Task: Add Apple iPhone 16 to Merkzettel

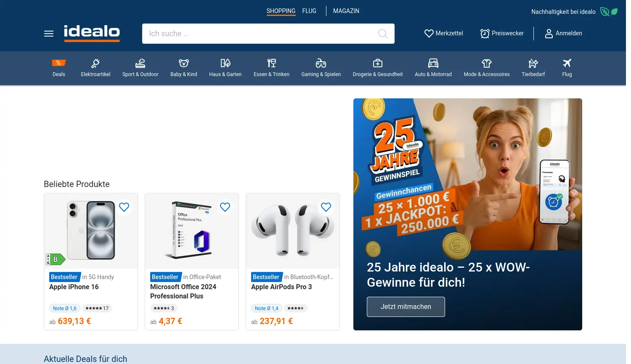Action: (124, 207)
